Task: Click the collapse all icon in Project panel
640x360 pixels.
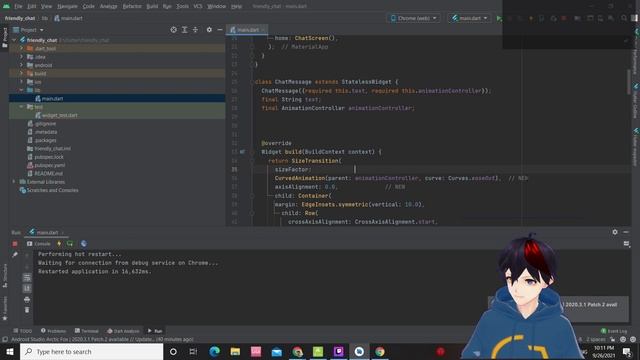Action: click(195, 30)
